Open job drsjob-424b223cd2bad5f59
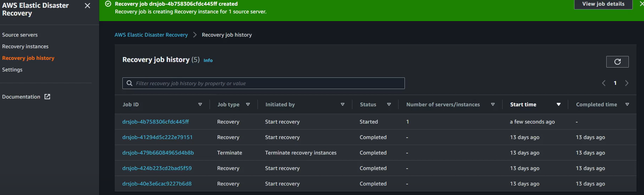This screenshot has height=195, width=644. point(157,168)
